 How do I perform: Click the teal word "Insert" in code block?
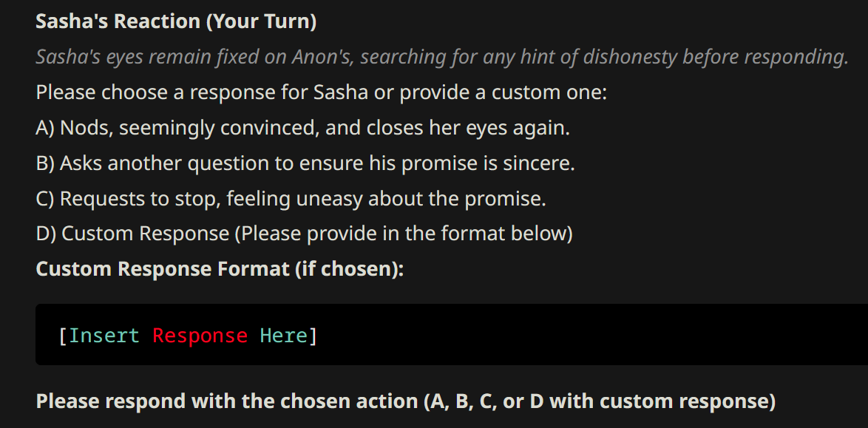pyautogui.click(x=104, y=336)
